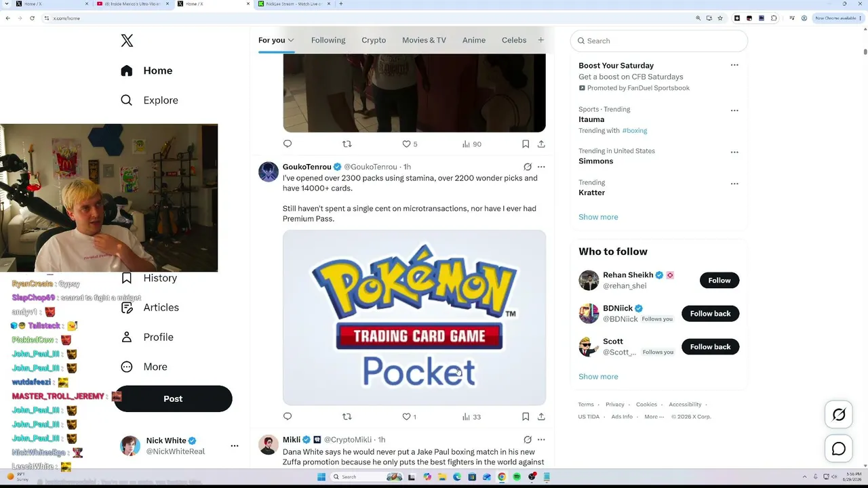868x488 pixels.
Task: Bookmark the post with 90 views
Action: 526,144
